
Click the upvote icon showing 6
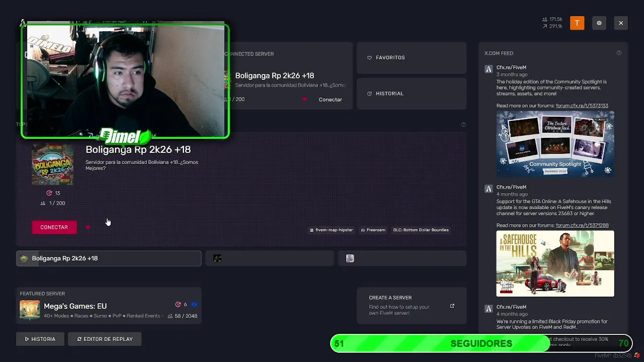click(178, 305)
